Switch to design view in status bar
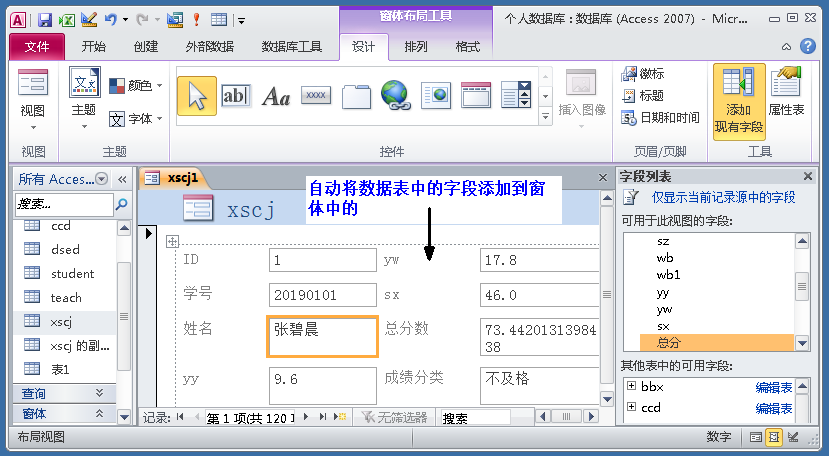The width and height of the screenshot is (829, 456). [793, 437]
